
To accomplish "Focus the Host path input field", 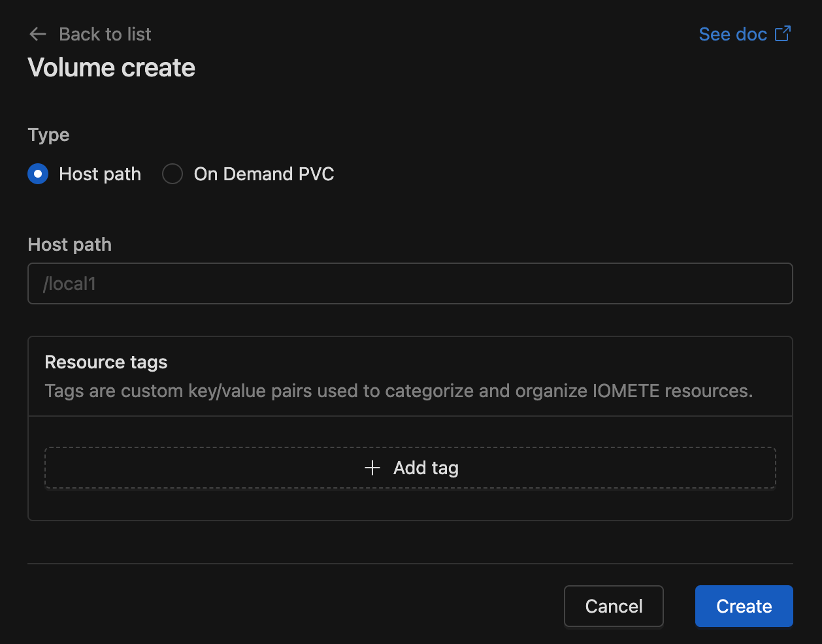I will [410, 283].
